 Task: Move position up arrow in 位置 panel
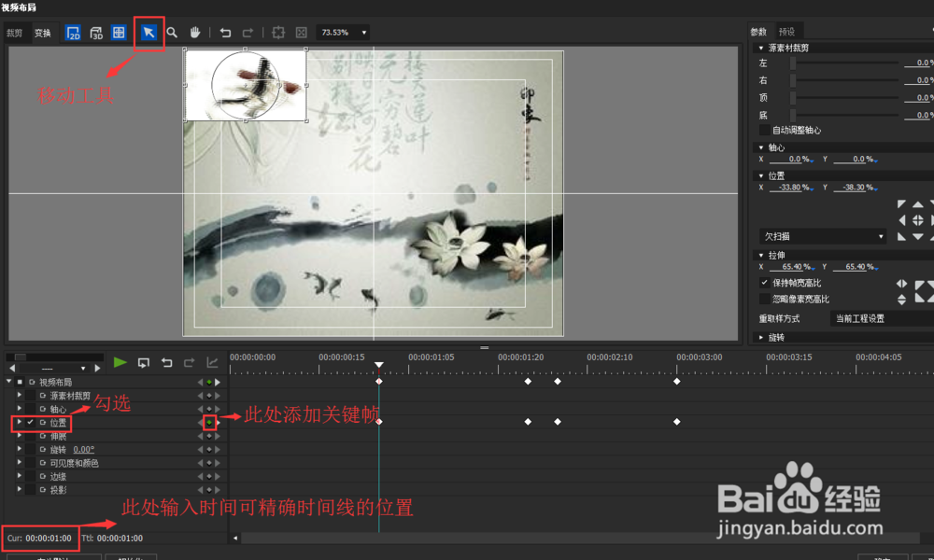(x=918, y=204)
